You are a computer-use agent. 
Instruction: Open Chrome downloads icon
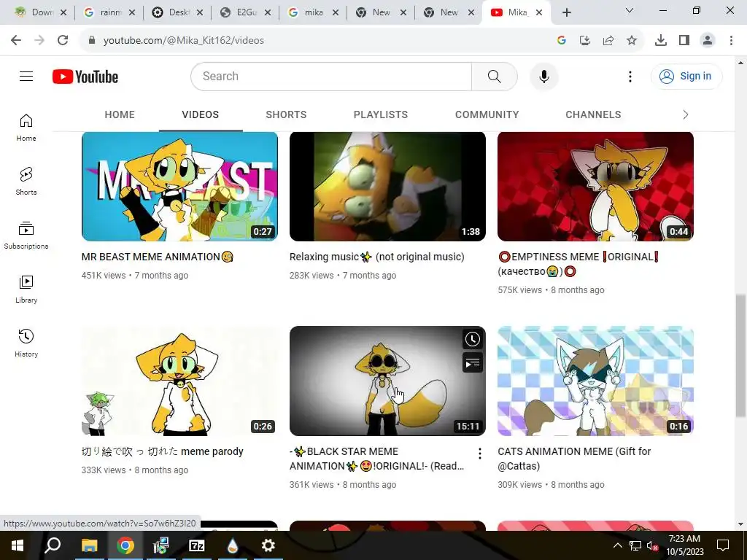pyautogui.click(x=661, y=41)
